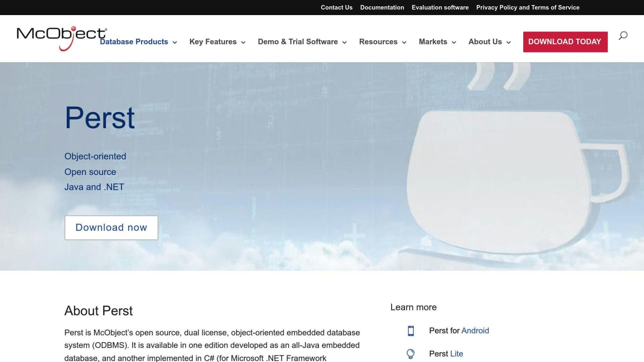Follow the Lite link
The image size is (644, 362).
click(x=457, y=354)
